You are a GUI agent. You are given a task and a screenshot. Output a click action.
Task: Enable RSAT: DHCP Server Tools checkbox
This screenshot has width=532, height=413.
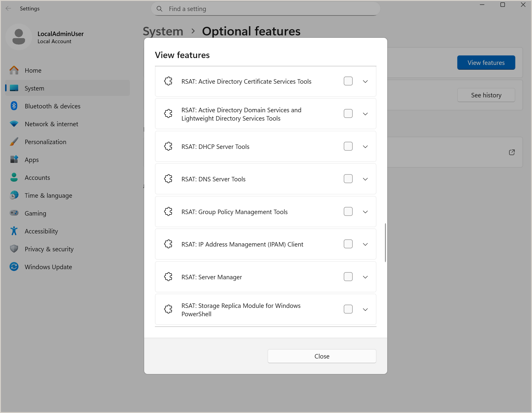click(x=348, y=146)
